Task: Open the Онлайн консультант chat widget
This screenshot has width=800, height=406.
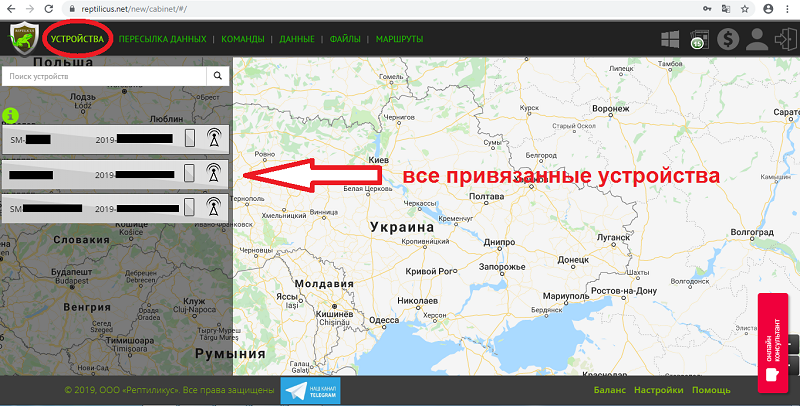Action: [x=773, y=343]
